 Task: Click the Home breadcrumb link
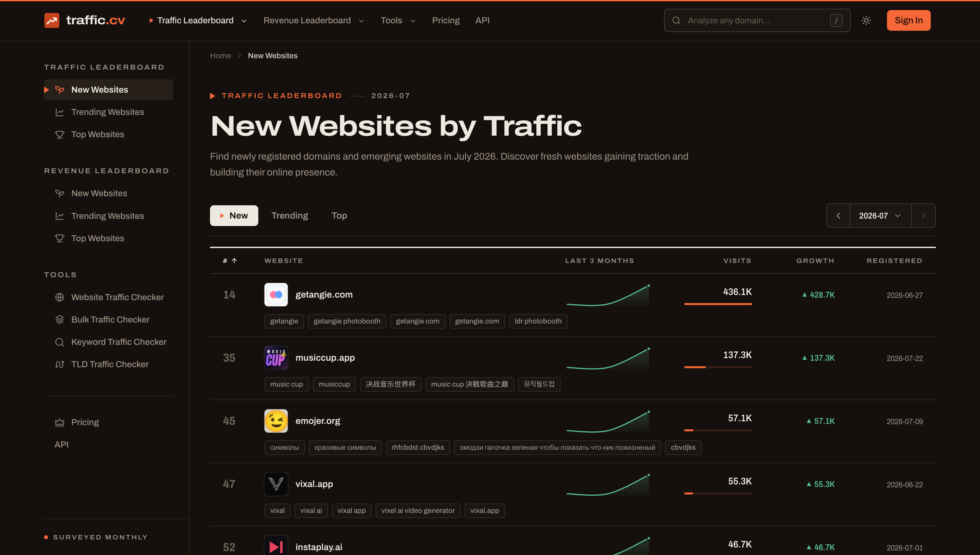220,56
